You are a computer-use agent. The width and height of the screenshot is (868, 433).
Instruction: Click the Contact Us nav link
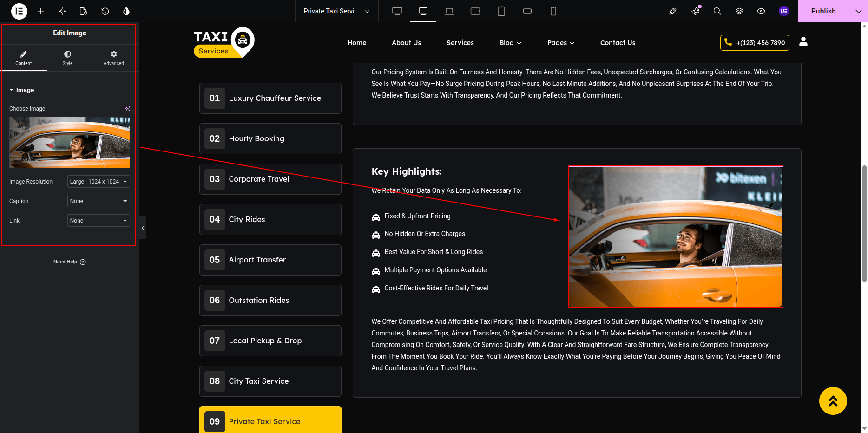tap(618, 43)
